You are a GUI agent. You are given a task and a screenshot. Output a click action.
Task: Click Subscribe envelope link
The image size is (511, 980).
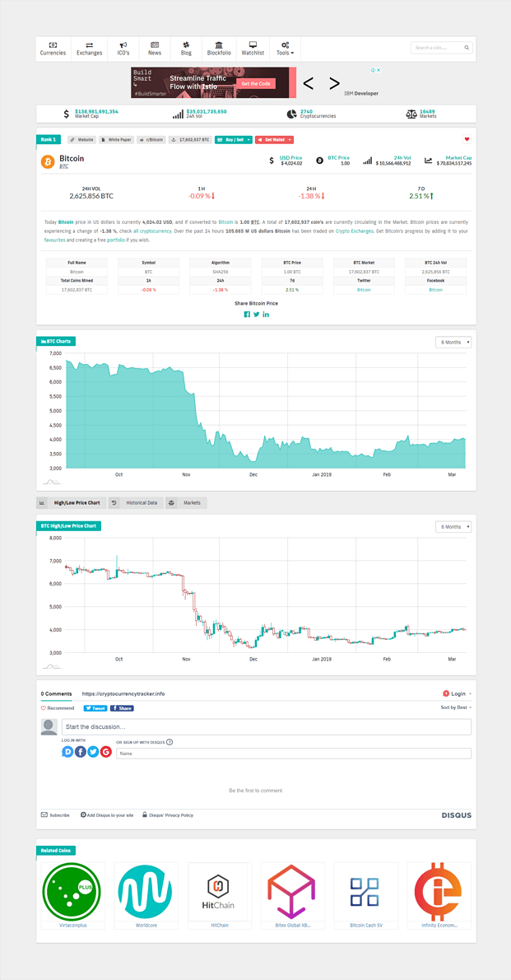pos(55,815)
